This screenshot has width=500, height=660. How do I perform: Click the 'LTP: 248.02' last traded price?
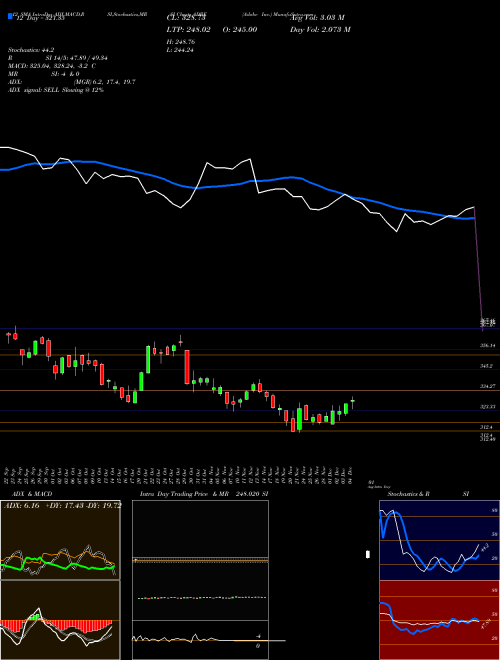(x=188, y=30)
